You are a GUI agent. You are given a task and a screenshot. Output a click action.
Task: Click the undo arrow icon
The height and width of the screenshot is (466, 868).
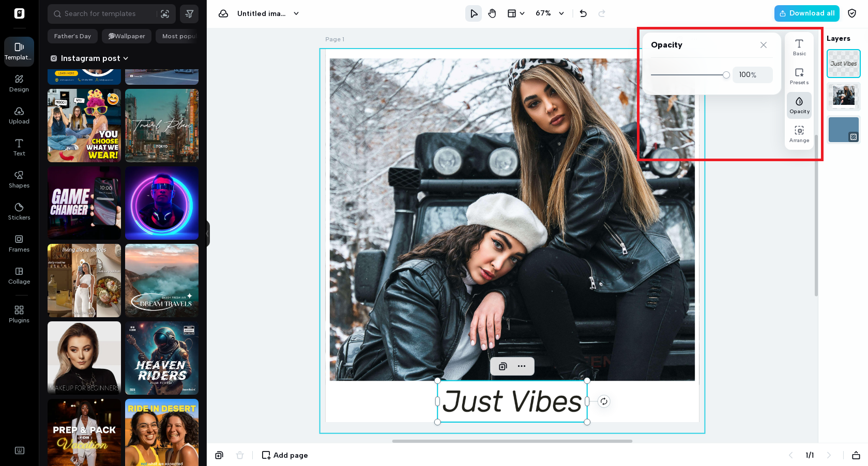[583, 13]
